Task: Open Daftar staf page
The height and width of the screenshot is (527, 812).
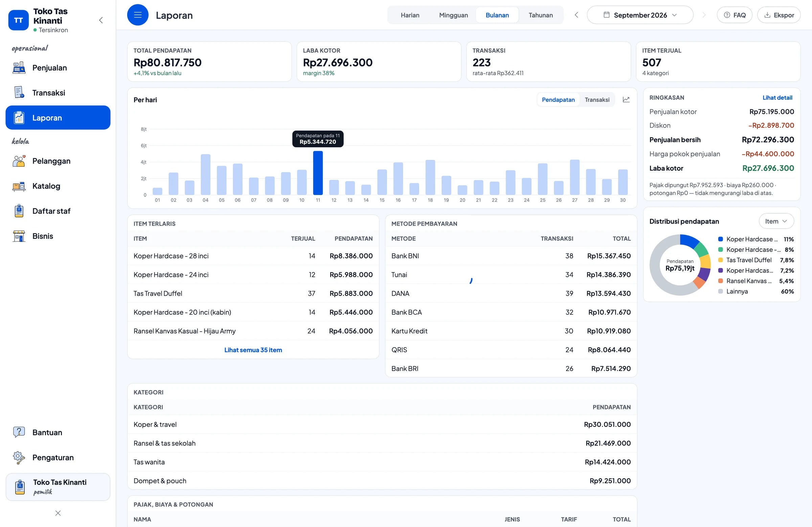Action: click(58, 211)
